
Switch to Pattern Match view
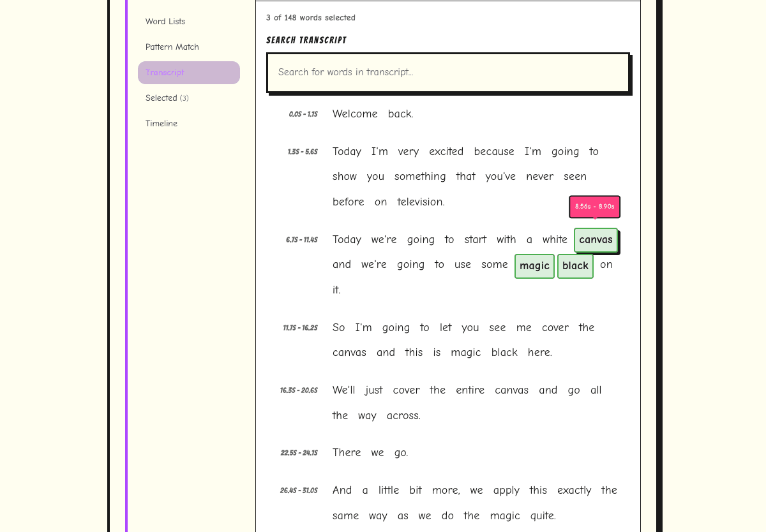pyautogui.click(x=172, y=47)
